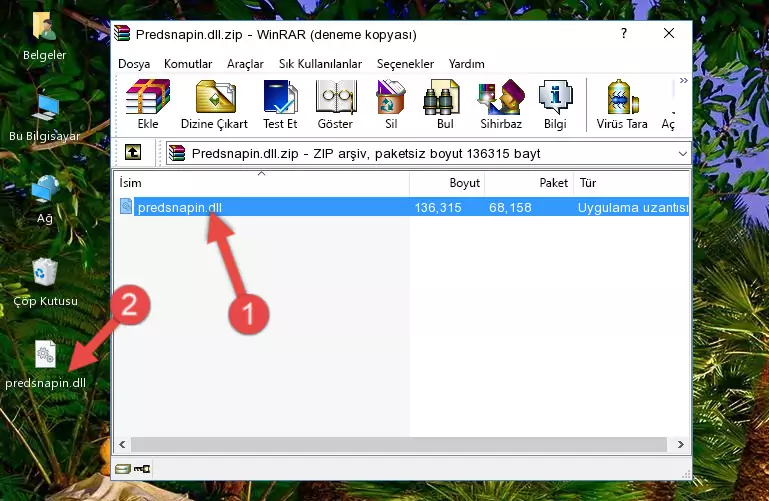Open the Yardım menu
Image resolution: width=769 pixels, height=501 pixels.
click(466, 64)
